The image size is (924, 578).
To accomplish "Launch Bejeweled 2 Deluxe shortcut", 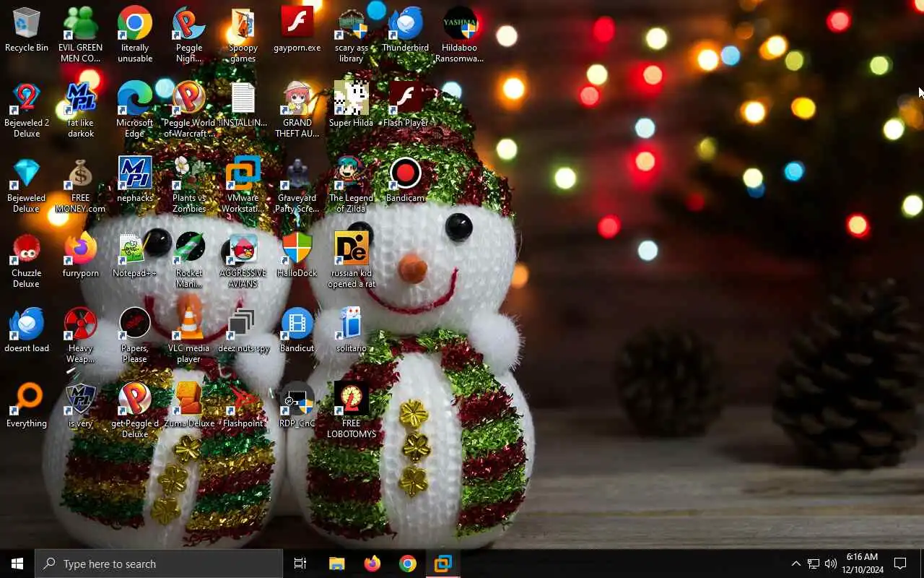I will 27,110.
